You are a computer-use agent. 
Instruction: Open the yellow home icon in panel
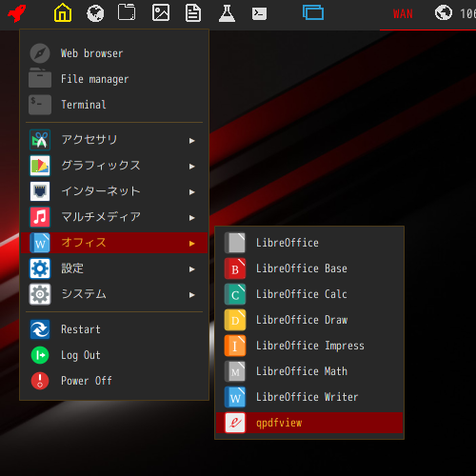[63, 12]
